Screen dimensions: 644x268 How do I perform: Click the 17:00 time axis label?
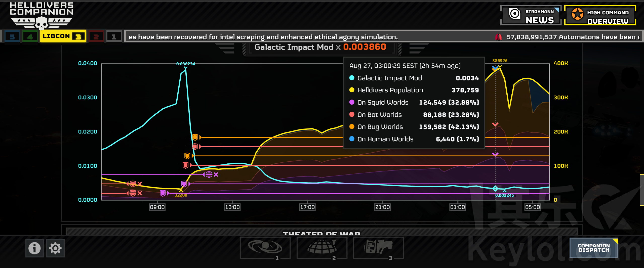[x=307, y=207]
